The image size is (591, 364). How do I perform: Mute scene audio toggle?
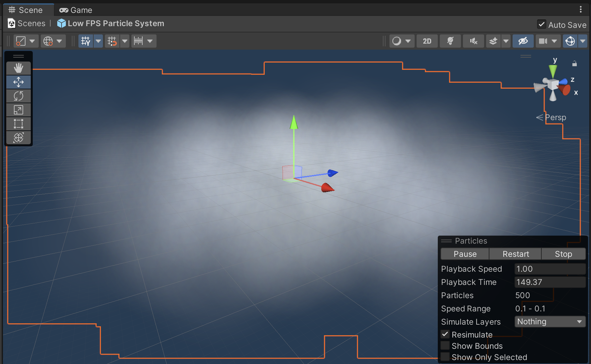tap(473, 41)
